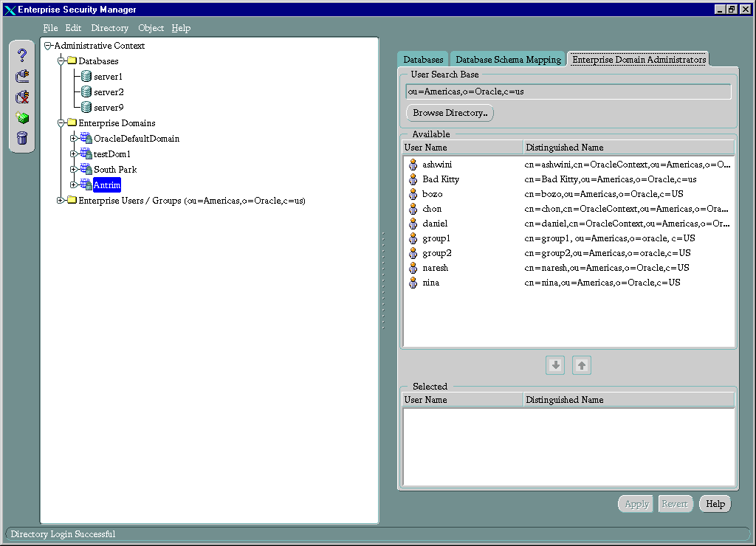The image size is (756, 546).
Task: Expand the OracleDefaultDomain node
Action: [x=73, y=139]
